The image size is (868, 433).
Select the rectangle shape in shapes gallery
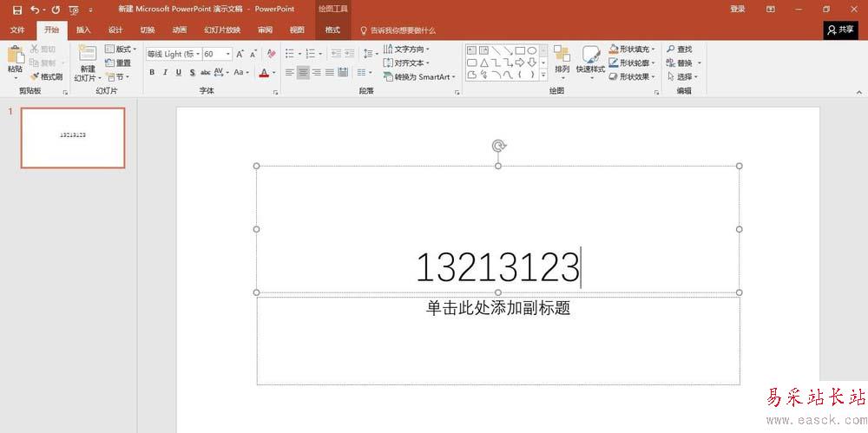[x=520, y=50]
